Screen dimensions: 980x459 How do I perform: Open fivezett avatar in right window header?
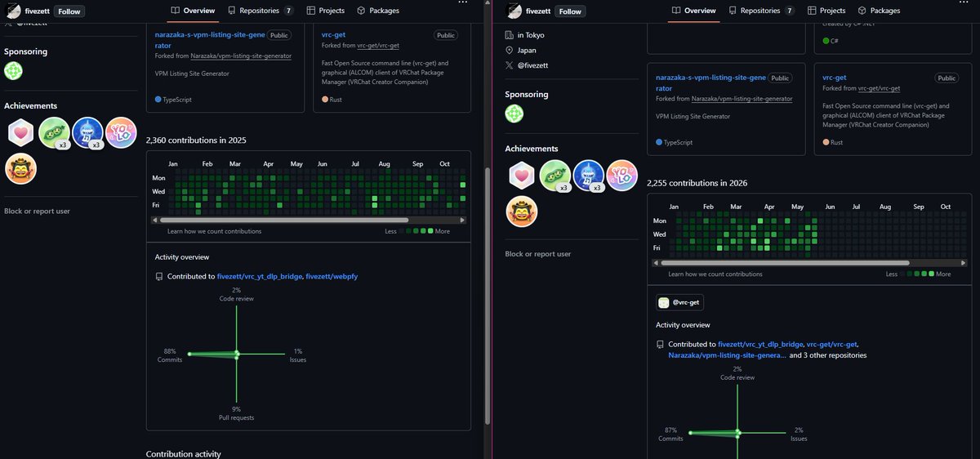coord(514,11)
